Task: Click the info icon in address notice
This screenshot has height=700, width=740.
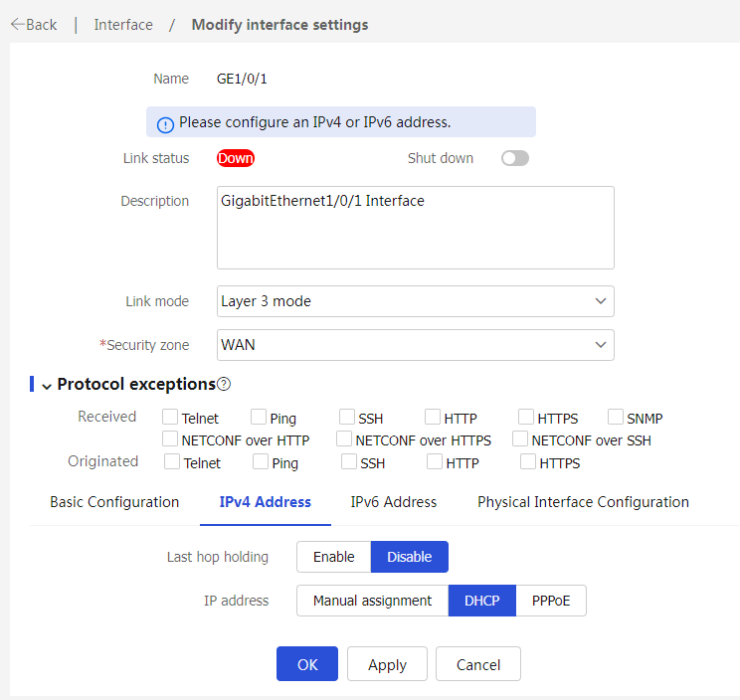Action: [165, 125]
